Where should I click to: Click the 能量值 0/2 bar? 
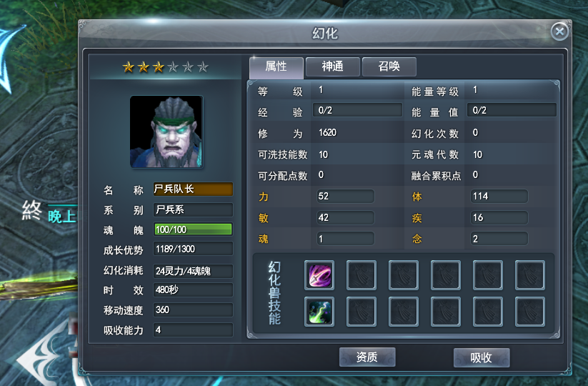[x=512, y=110]
